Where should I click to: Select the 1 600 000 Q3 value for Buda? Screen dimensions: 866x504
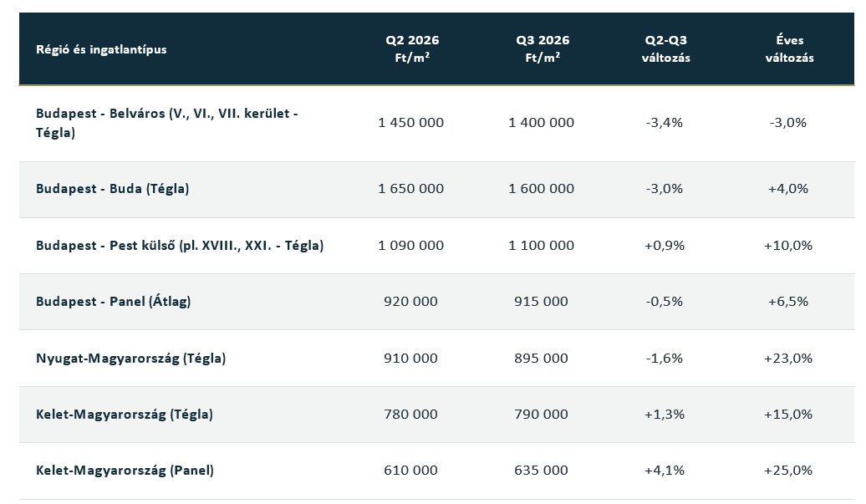pyautogui.click(x=542, y=189)
